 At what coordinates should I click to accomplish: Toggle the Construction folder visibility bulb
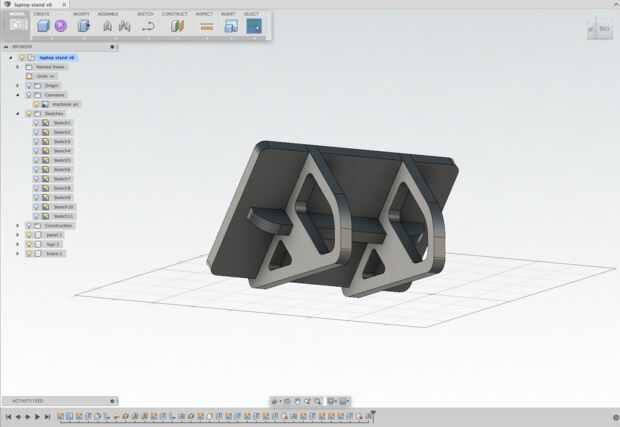[29, 226]
